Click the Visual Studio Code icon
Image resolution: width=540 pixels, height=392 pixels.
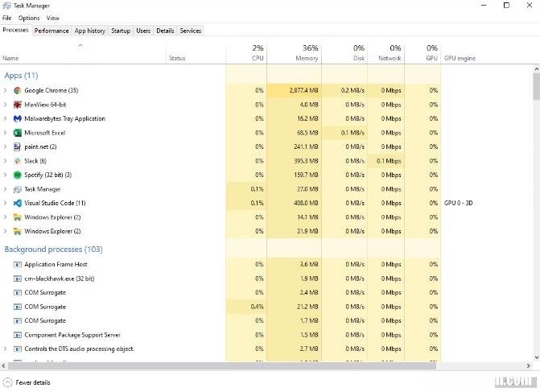[x=17, y=203]
